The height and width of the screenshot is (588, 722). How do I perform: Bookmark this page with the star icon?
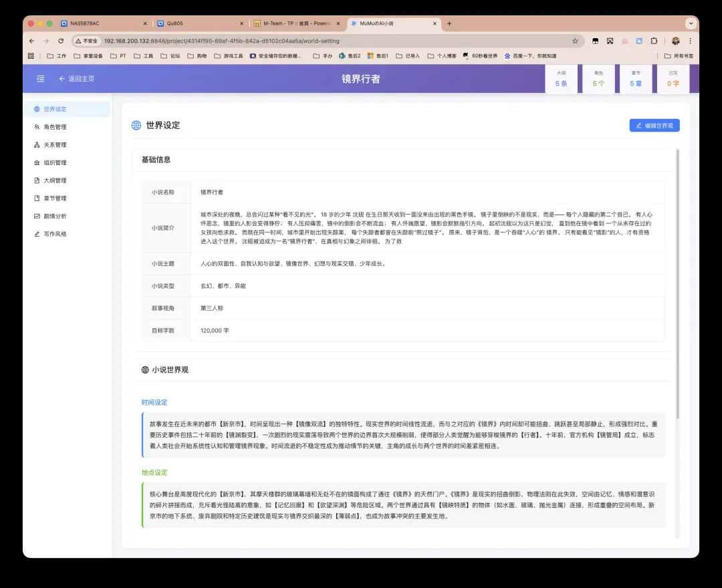point(575,41)
